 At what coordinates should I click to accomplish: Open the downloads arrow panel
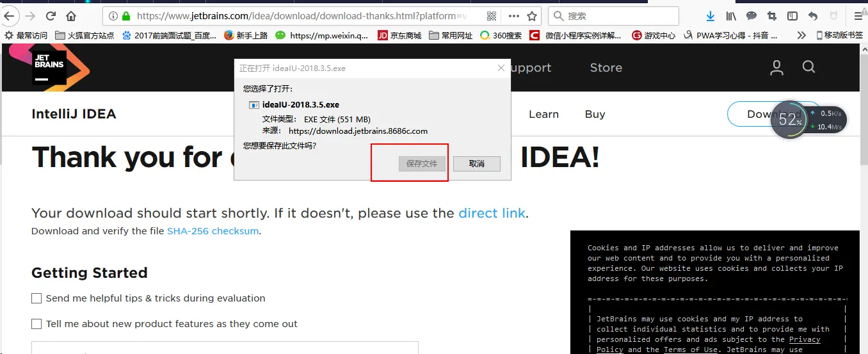710,16
